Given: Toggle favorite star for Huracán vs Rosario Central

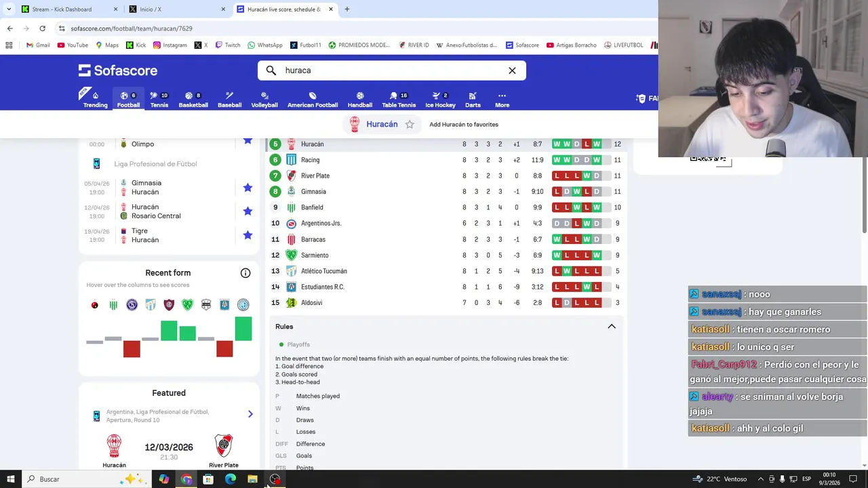Looking at the screenshot, I should click(x=248, y=211).
